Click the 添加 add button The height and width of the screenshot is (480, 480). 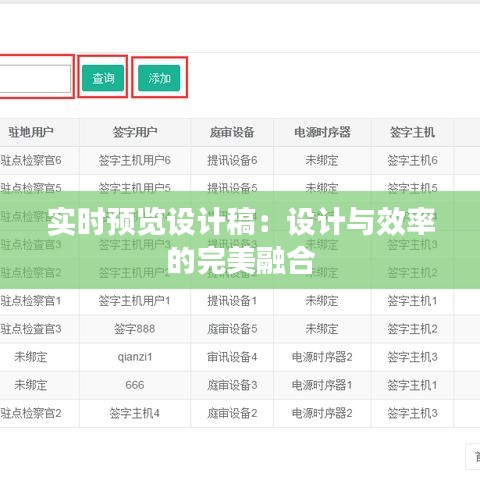pyautogui.click(x=159, y=78)
